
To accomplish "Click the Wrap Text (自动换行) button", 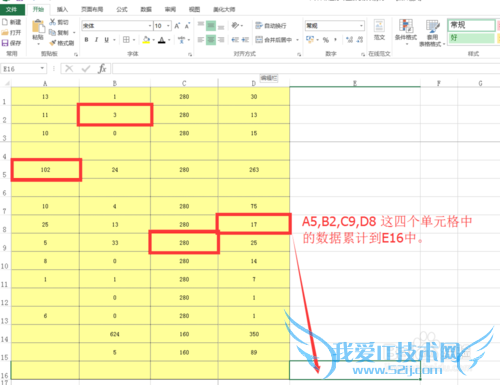I will click(x=271, y=25).
